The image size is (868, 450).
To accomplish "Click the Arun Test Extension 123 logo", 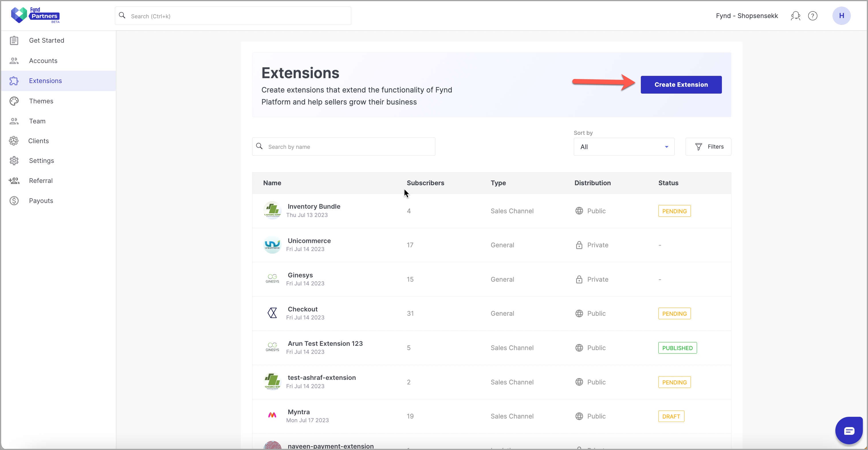I will [272, 347].
